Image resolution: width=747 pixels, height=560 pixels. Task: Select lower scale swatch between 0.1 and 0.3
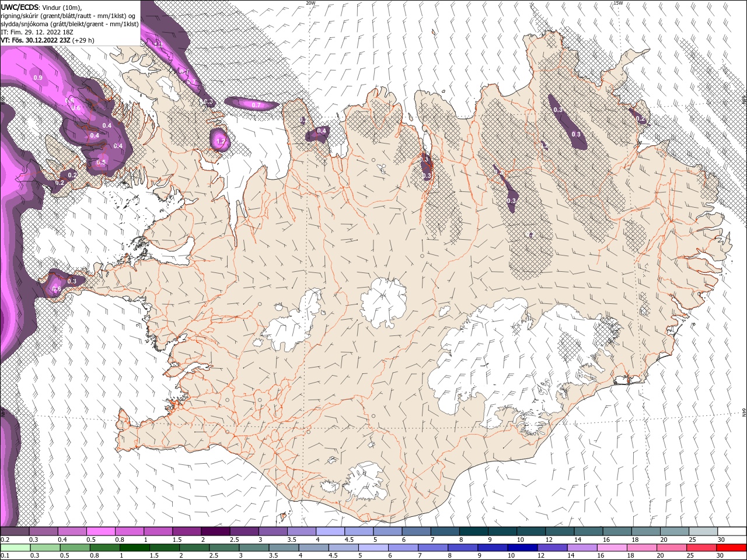point(15,548)
